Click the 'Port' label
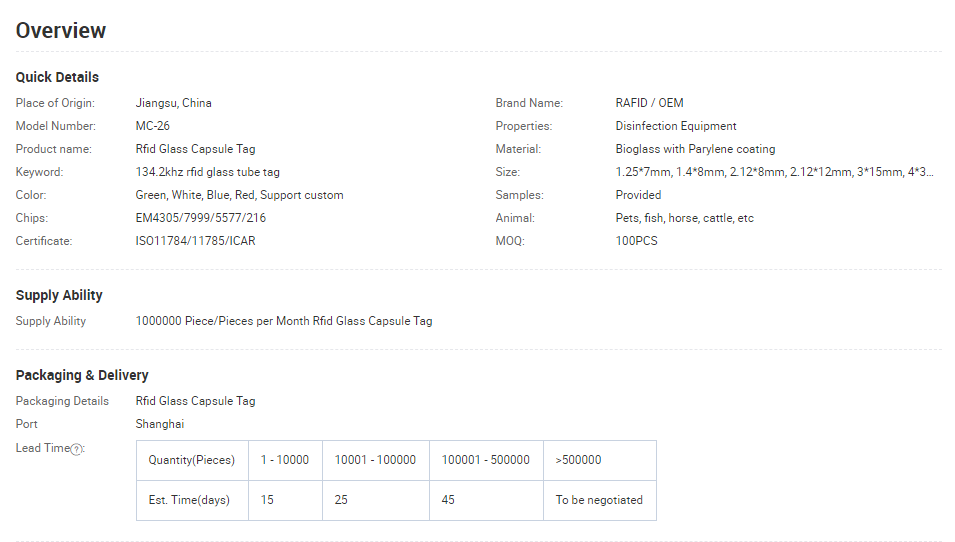The height and width of the screenshot is (542, 955). (27, 424)
